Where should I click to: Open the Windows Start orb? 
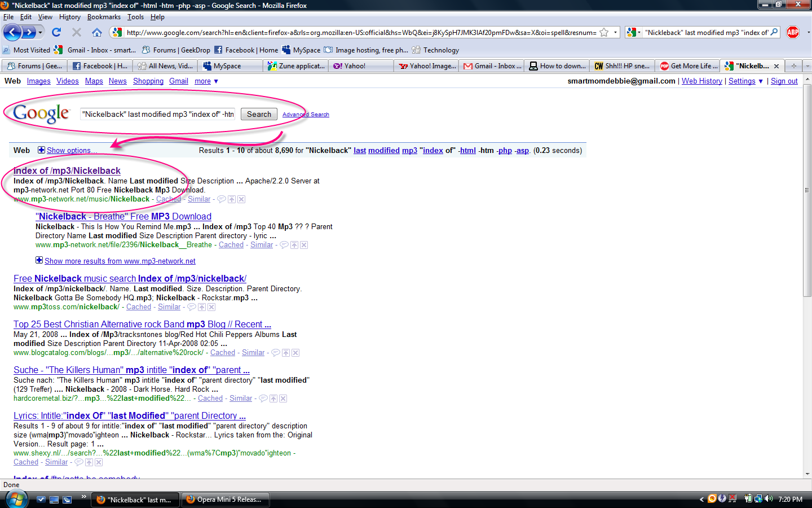[x=16, y=499]
